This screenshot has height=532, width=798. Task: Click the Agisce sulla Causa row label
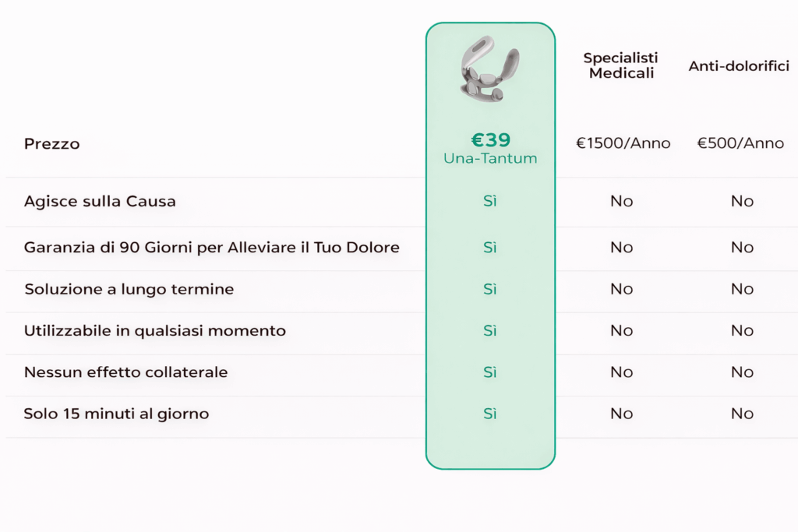pyautogui.click(x=100, y=201)
